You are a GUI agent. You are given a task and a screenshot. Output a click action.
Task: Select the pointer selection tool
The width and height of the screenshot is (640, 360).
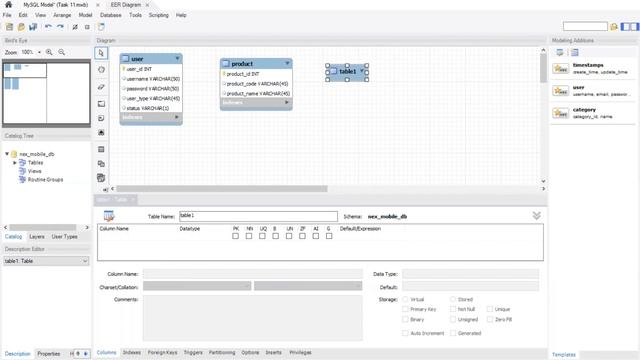101,53
